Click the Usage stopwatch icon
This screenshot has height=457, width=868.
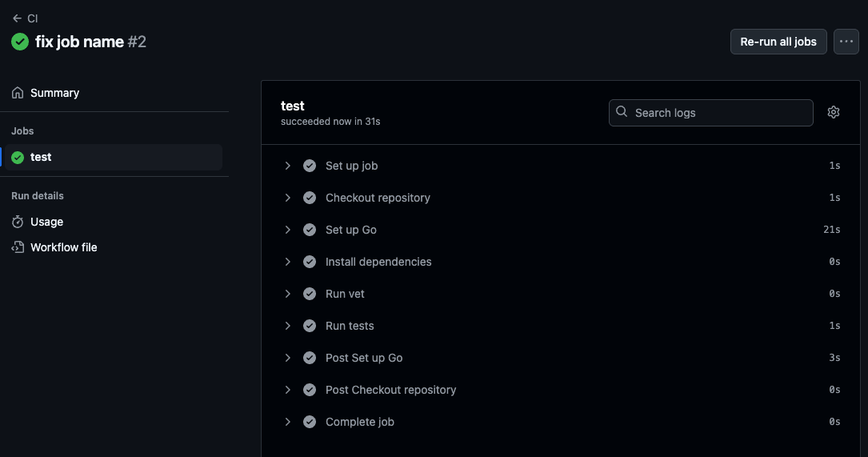[18, 222]
